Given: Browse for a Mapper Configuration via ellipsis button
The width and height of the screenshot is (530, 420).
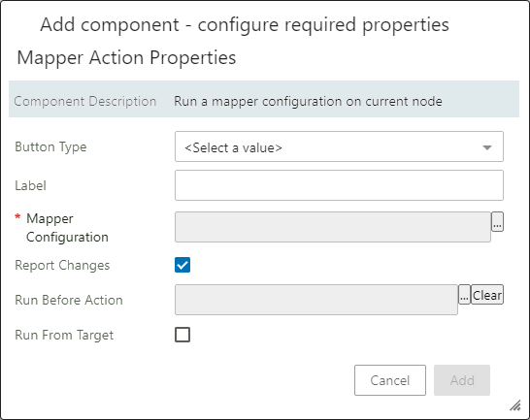Looking at the screenshot, I should click(x=497, y=222).
